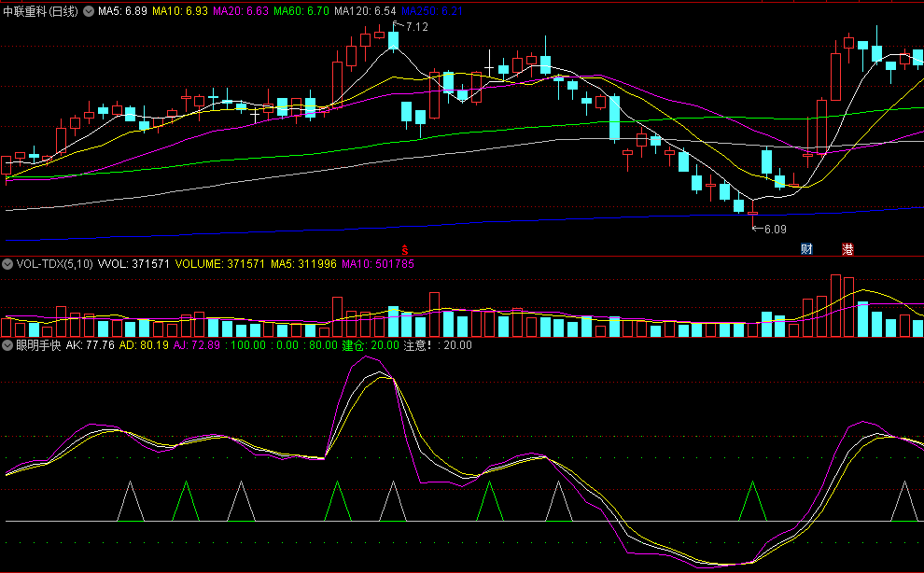Select the green 80.00 level value
This screenshot has height=573, width=924.
click(x=323, y=345)
